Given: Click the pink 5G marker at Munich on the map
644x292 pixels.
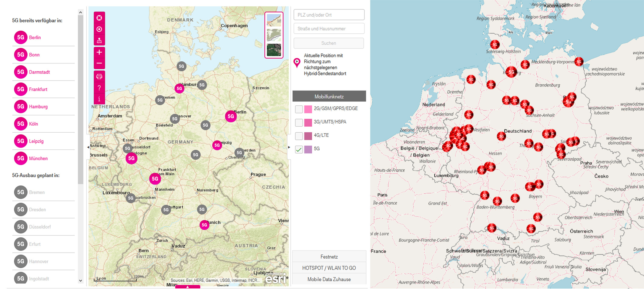Looking at the screenshot, I should coord(204,225).
